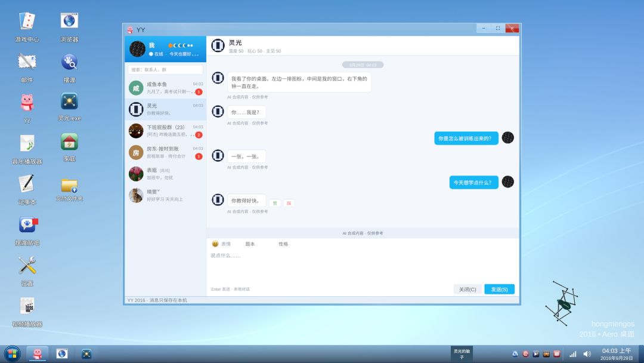This screenshot has height=363, width=644.
Task: Select the 视频播放器 desktop icon
Action: (27, 312)
